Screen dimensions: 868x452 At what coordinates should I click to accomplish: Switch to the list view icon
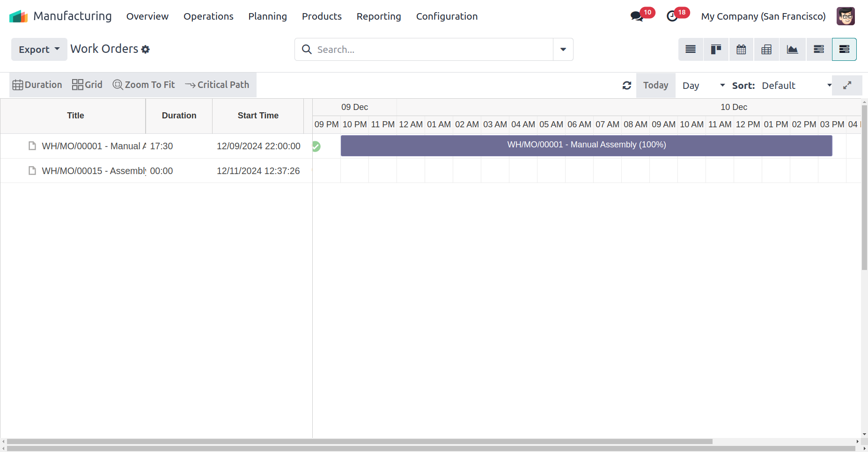[691, 50]
